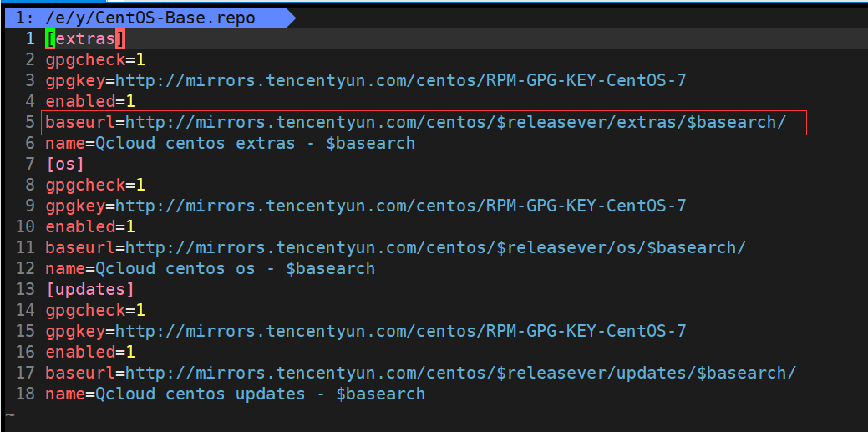Image resolution: width=868 pixels, height=432 pixels.
Task: Click enabled=1 on line 4
Action: [90, 101]
